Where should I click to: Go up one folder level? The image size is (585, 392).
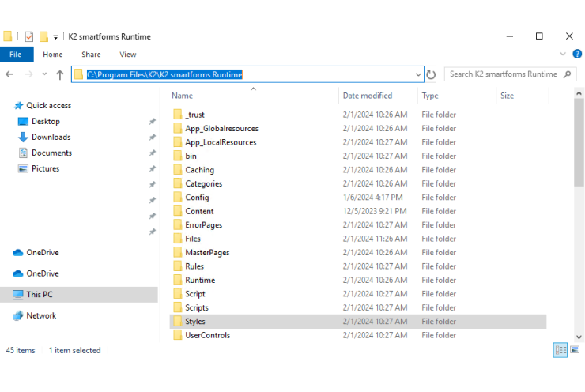[x=60, y=74]
